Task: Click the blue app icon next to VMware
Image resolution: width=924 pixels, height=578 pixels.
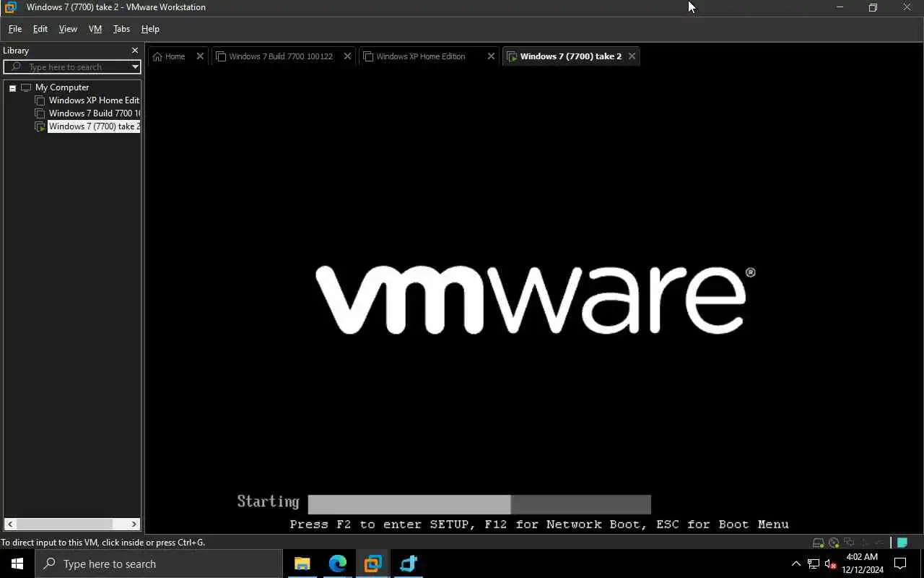Action: pyautogui.click(x=408, y=564)
